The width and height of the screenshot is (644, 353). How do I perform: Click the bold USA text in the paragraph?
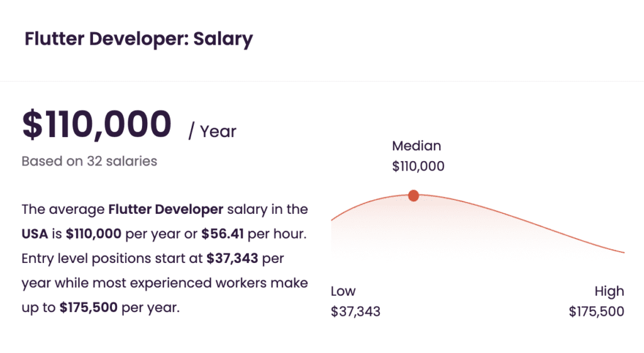point(35,234)
